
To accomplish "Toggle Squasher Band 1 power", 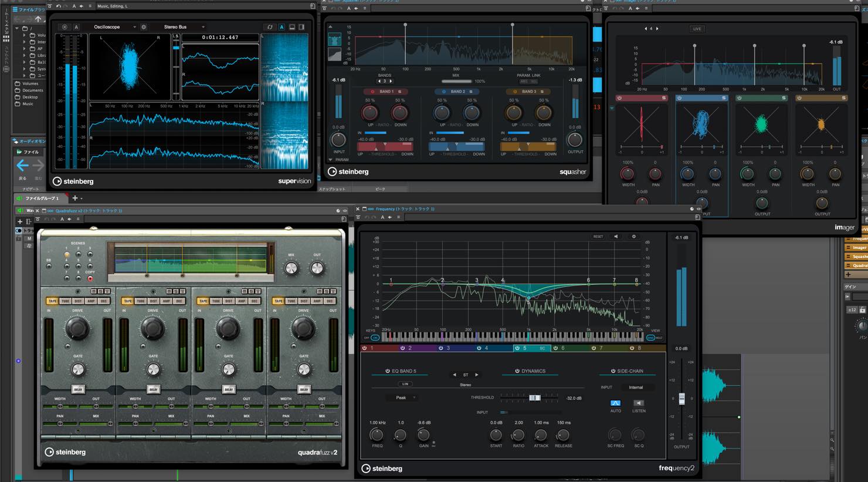I will click(x=372, y=92).
